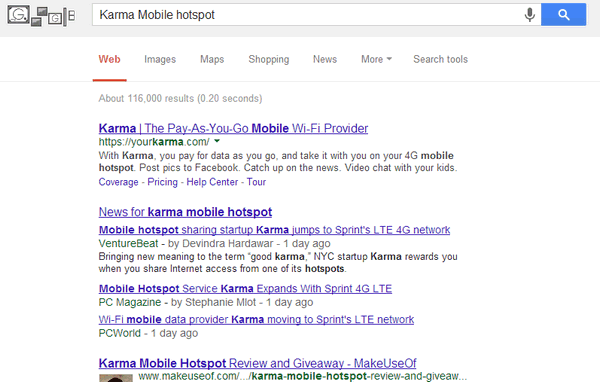Open the Maps tab
600x382 pixels.
(212, 59)
